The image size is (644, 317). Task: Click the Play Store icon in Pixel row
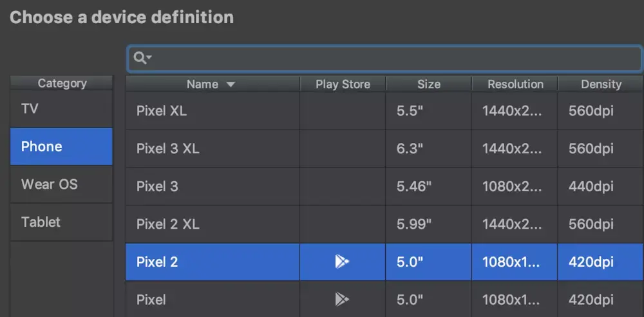pyautogui.click(x=342, y=300)
